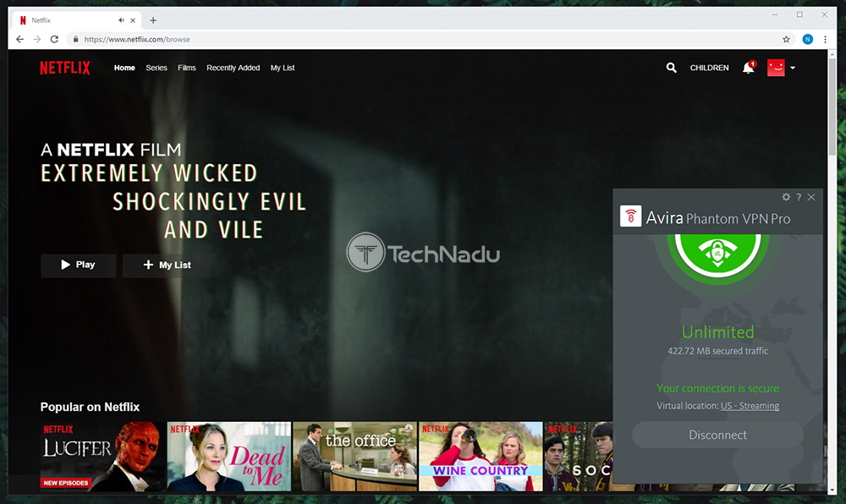The width and height of the screenshot is (846, 504).
Task: Click the Disconnect button in Avira VPN
Action: pos(717,435)
